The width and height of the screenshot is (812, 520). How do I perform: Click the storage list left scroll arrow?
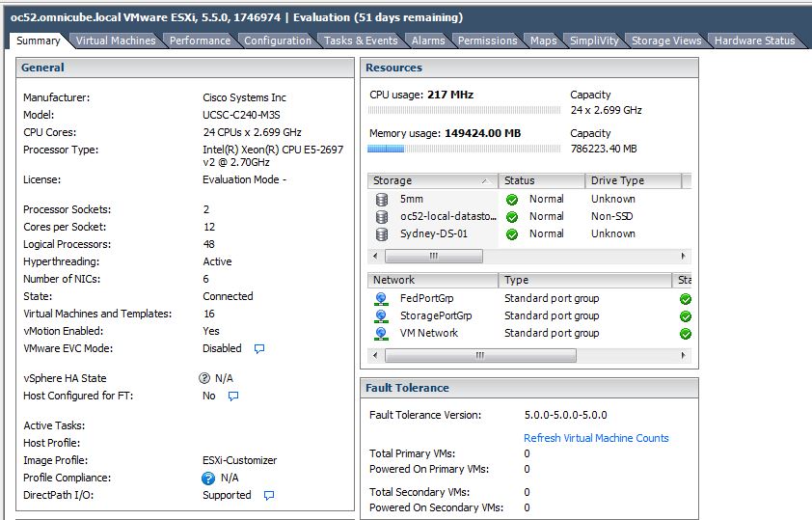[375, 256]
